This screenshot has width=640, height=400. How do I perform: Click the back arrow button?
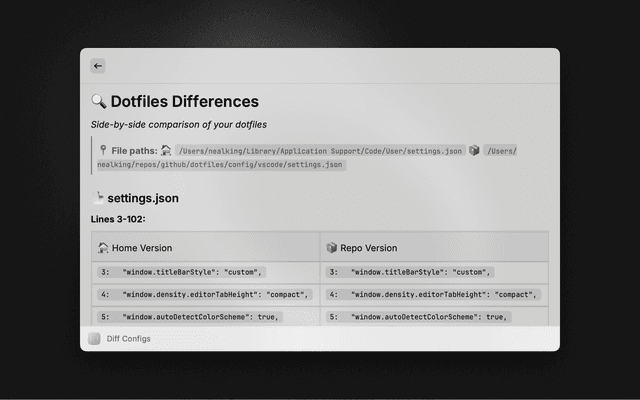[x=98, y=66]
